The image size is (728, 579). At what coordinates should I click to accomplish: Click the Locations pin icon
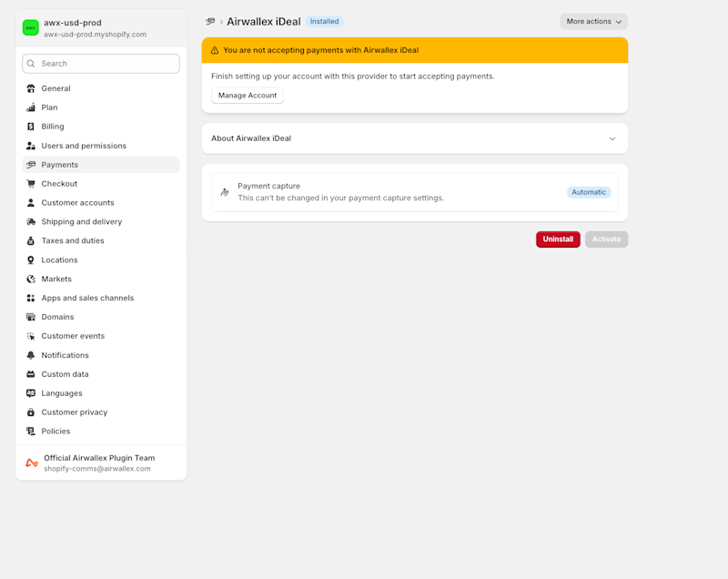pyautogui.click(x=30, y=259)
